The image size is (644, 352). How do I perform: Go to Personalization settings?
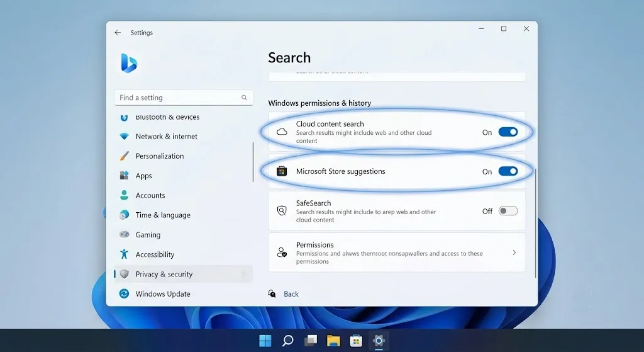coord(184,156)
